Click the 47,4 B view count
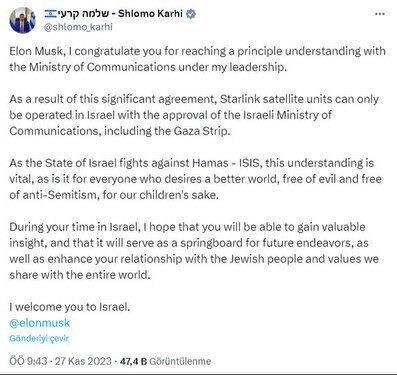The image size is (397, 375). (133, 361)
